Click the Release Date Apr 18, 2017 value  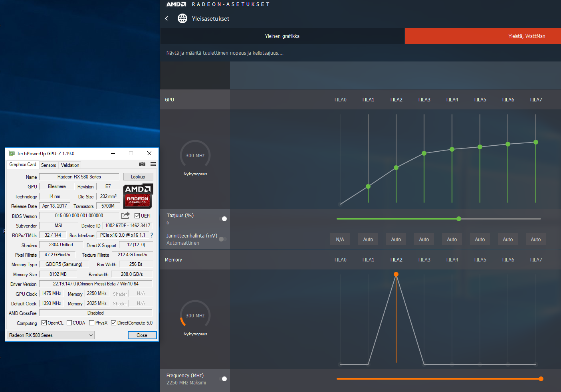(55, 206)
